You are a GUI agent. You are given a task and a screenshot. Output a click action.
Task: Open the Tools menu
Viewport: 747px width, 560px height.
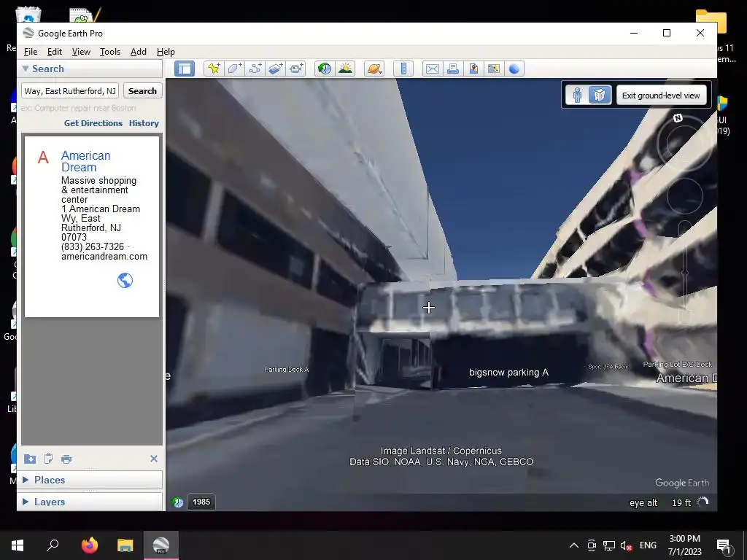pos(110,52)
